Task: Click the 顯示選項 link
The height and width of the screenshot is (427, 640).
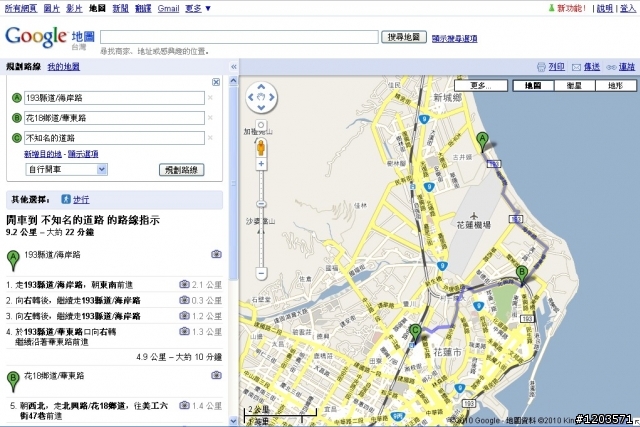Action: pos(83,154)
